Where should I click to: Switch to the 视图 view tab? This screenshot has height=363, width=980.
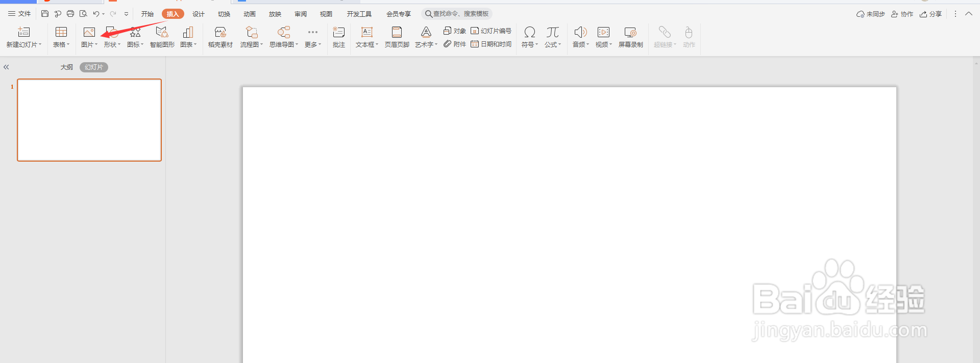click(x=326, y=14)
